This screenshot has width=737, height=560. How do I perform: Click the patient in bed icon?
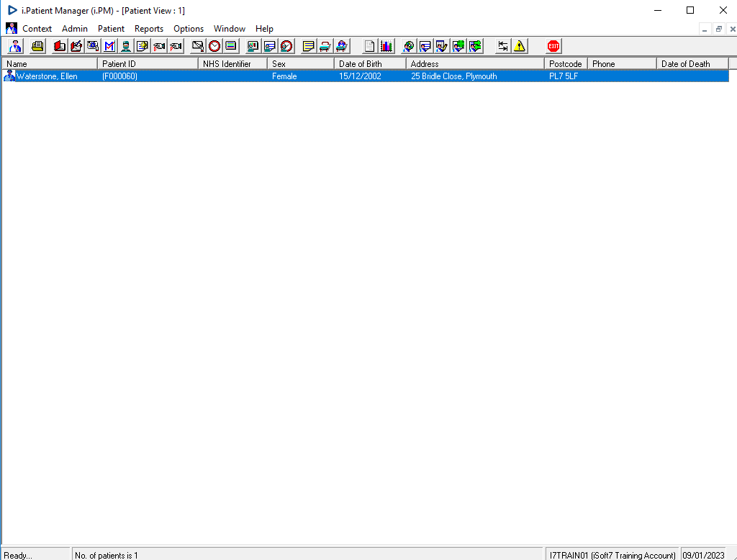point(342,46)
